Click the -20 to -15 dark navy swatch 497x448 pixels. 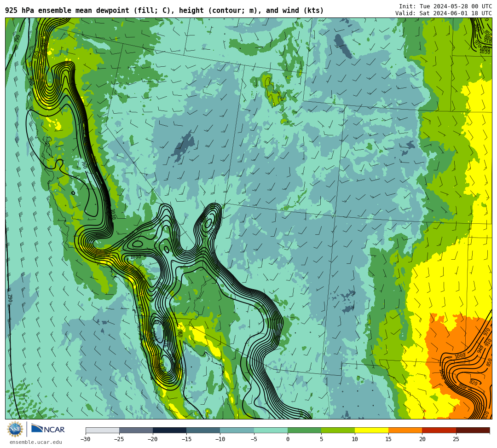pyautogui.click(x=169, y=430)
